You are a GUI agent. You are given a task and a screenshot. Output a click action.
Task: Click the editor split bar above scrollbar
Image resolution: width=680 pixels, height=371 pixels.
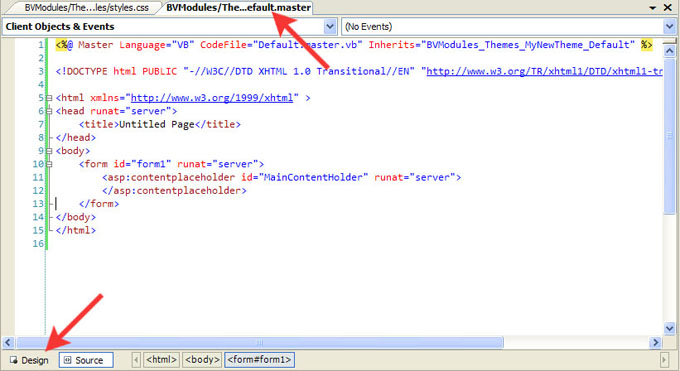click(x=669, y=41)
